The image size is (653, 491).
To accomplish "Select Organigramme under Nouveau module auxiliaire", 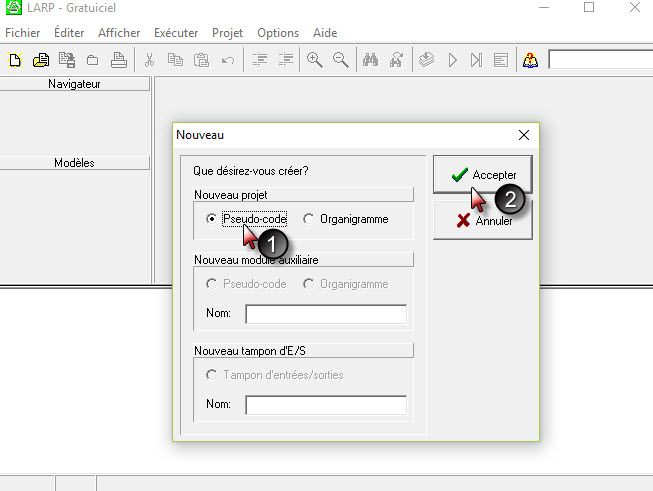I will tap(346, 284).
